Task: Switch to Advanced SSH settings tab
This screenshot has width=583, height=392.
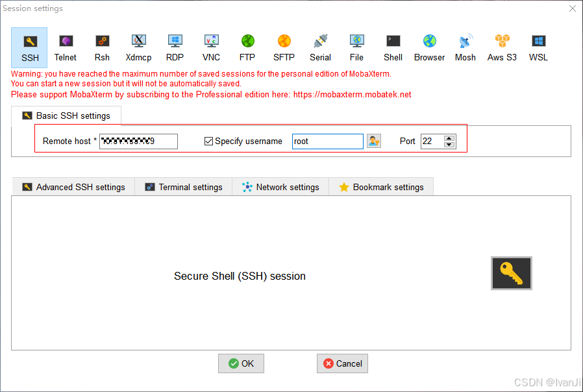Action: [x=73, y=187]
